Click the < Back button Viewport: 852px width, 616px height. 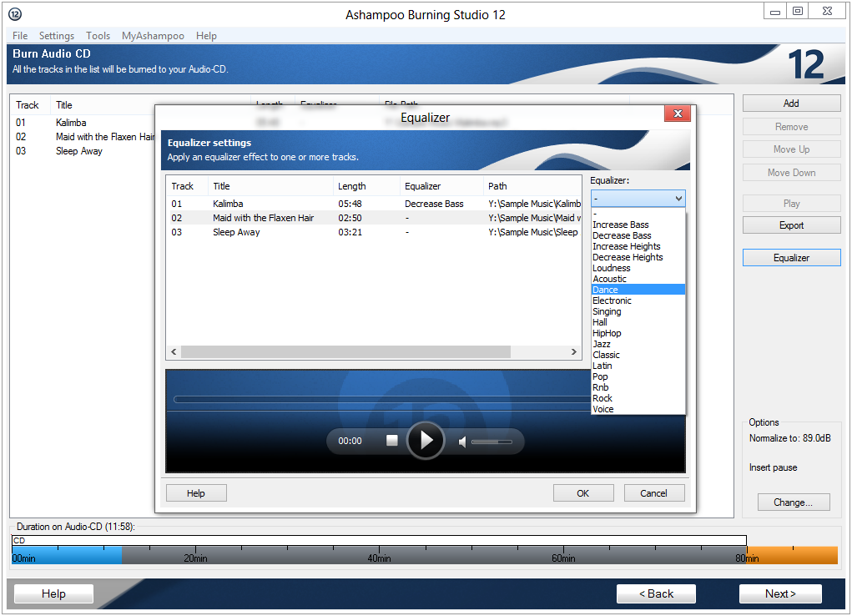(656, 593)
